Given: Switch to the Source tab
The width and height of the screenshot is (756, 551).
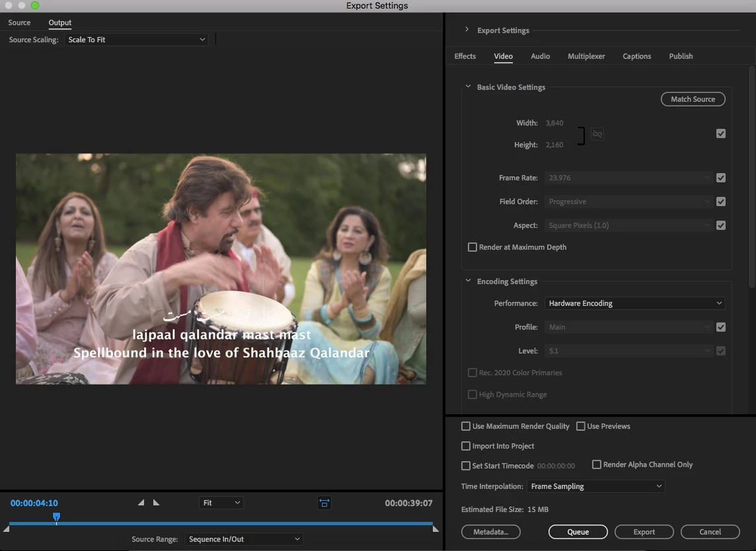Looking at the screenshot, I should click(19, 22).
